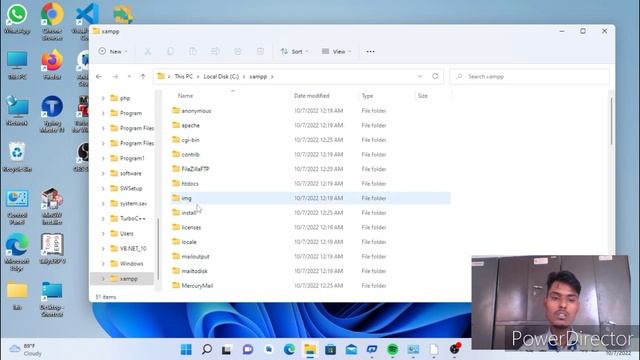Open taskbar Search magnifier
Screen dimensions: 640x360
pos(207,349)
